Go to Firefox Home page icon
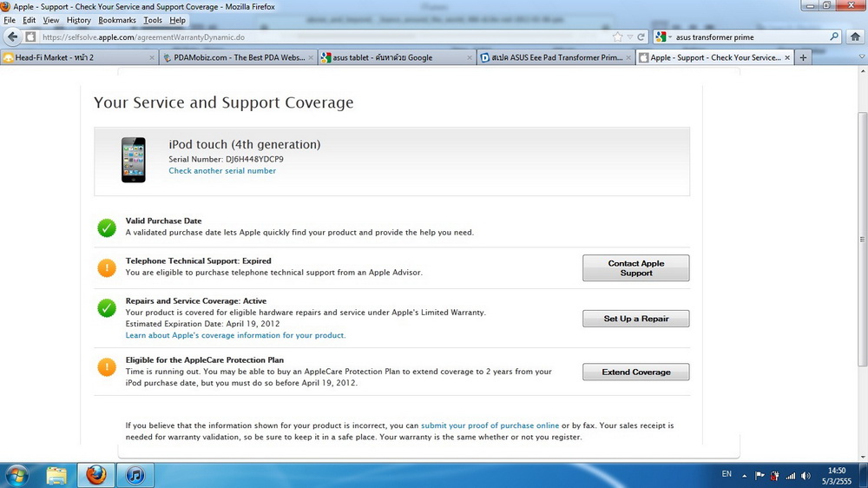868x488 pixels. point(855,37)
